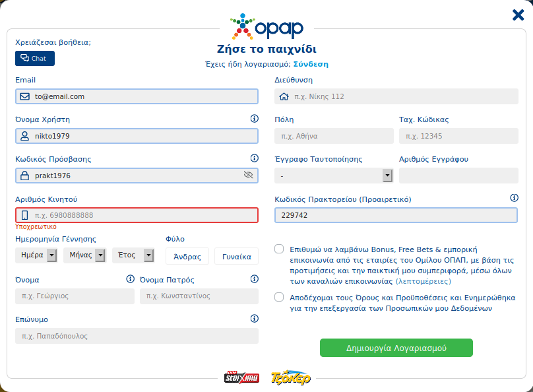
Task: Open info icon for Κωδικός Πρόσβασης
Action: 254,158
